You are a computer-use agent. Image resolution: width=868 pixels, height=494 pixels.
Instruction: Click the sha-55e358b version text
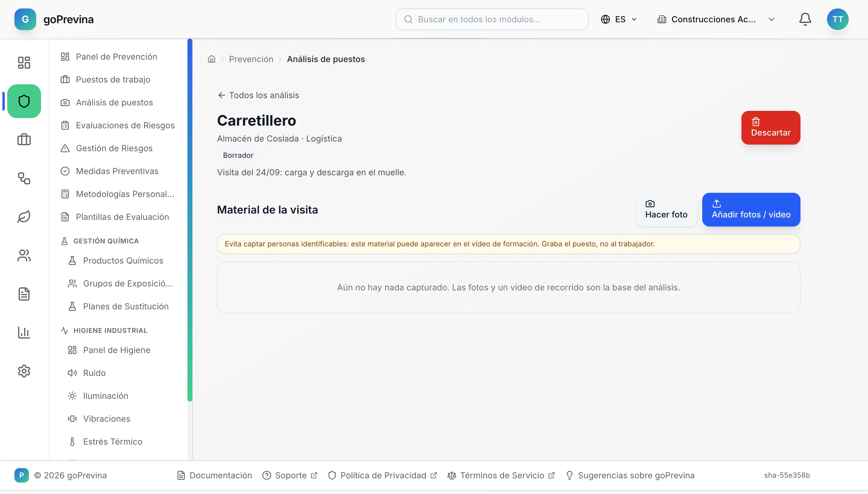click(x=787, y=475)
